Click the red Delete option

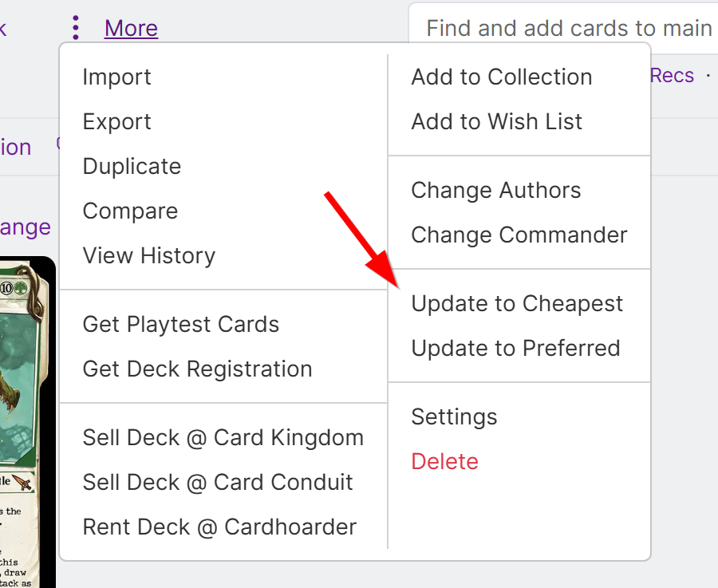pos(444,462)
